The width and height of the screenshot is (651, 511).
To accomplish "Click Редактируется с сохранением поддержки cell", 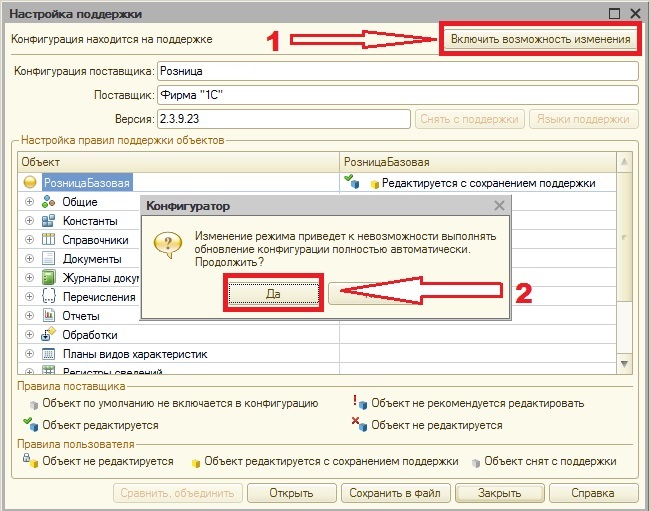I will pos(478,183).
